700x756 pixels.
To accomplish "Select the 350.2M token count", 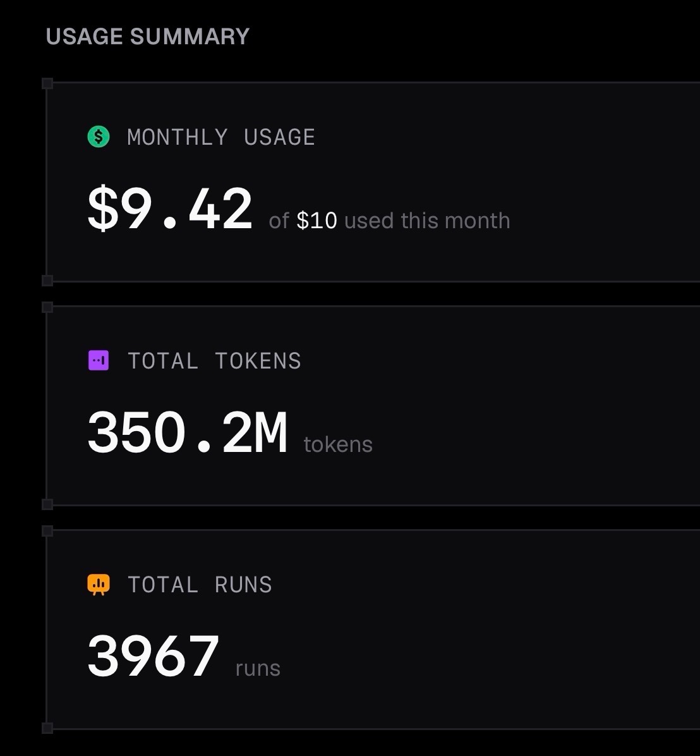I will [x=188, y=432].
